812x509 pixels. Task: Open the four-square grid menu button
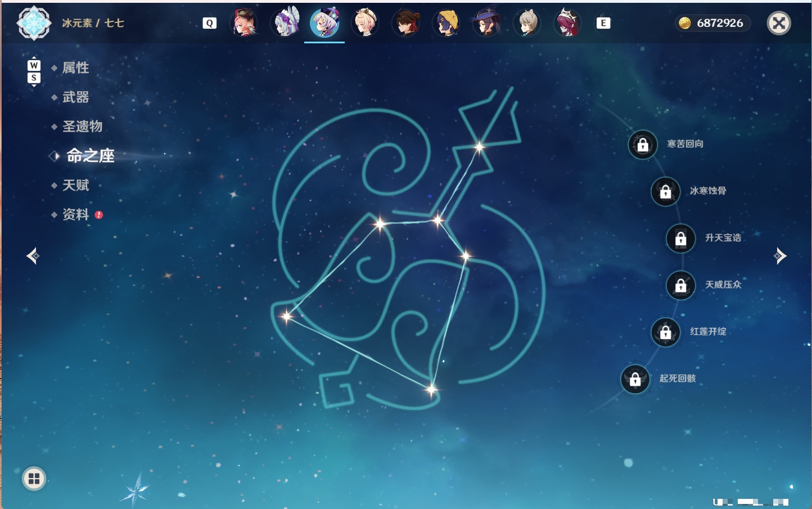pyautogui.click(x=34, y=479)
